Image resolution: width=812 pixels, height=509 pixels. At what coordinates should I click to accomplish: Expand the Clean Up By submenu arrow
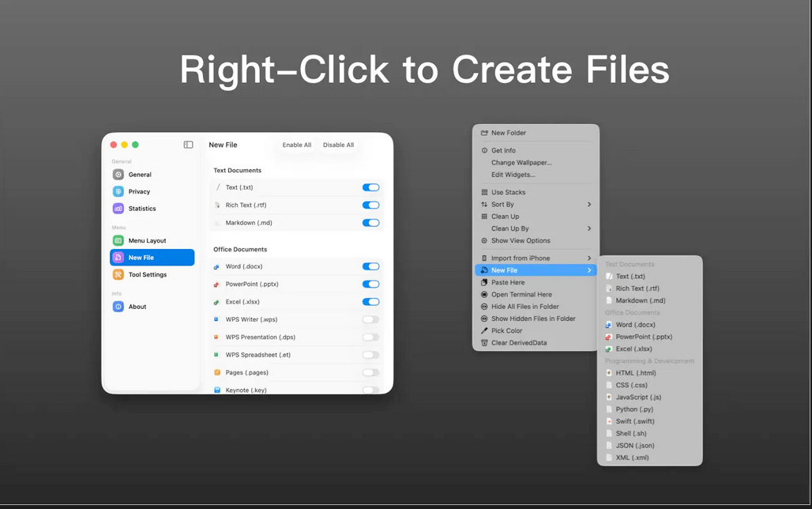point(589,228)
